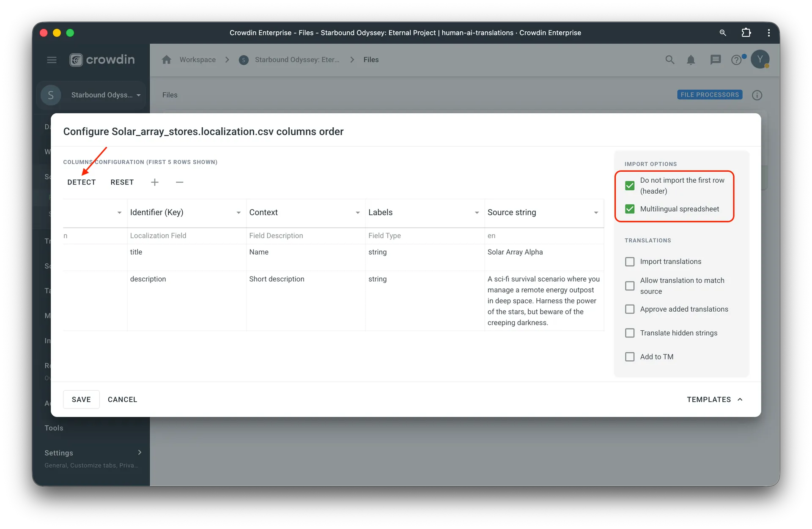The width and height of the screenshot is (812, 529).
Task: Click the Home icon in the breadcrumb
Action: tap(166, 60)
